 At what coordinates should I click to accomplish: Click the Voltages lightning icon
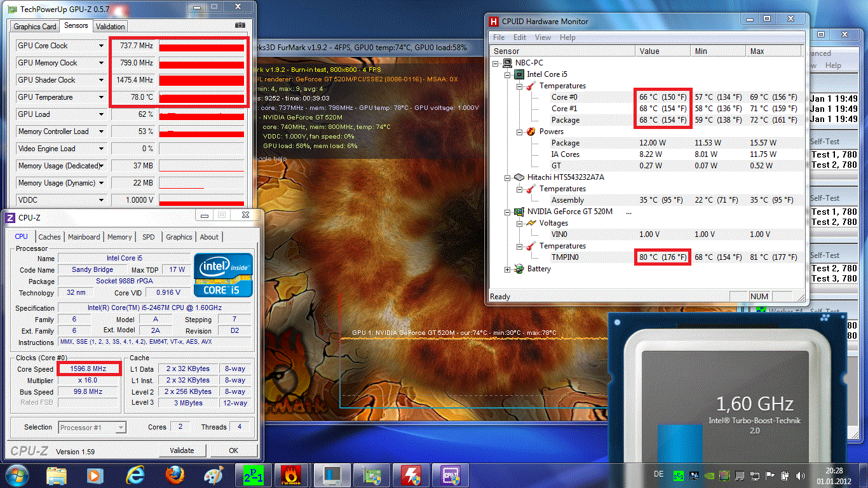pos(531,223)
